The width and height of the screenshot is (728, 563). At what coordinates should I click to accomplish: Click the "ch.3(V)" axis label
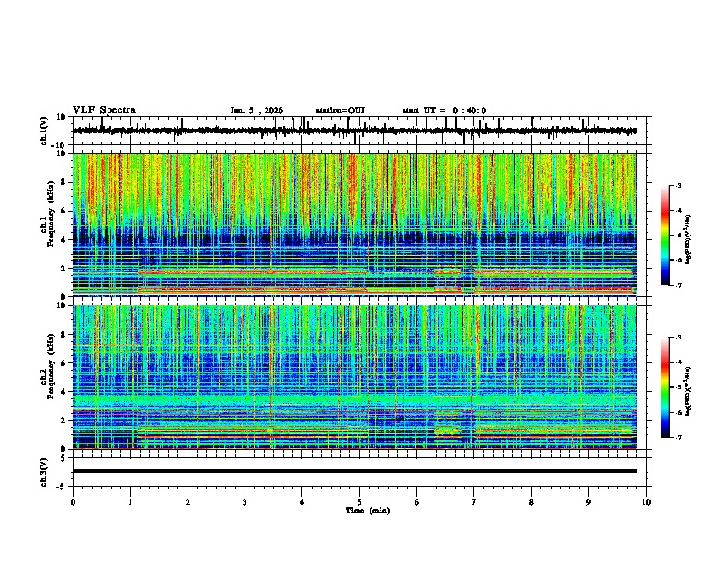pyautogui.click(x=44, y=472)
